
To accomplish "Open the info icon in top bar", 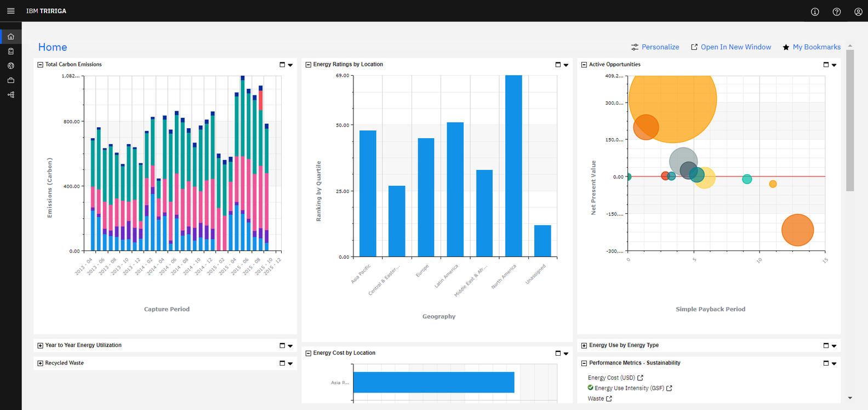I will point(815,12).
